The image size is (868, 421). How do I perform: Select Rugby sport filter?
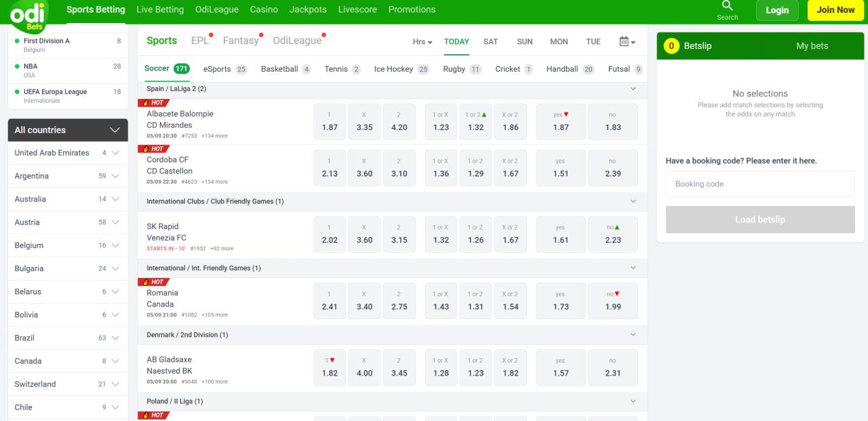pyautogui.click(x=462, y=69)
